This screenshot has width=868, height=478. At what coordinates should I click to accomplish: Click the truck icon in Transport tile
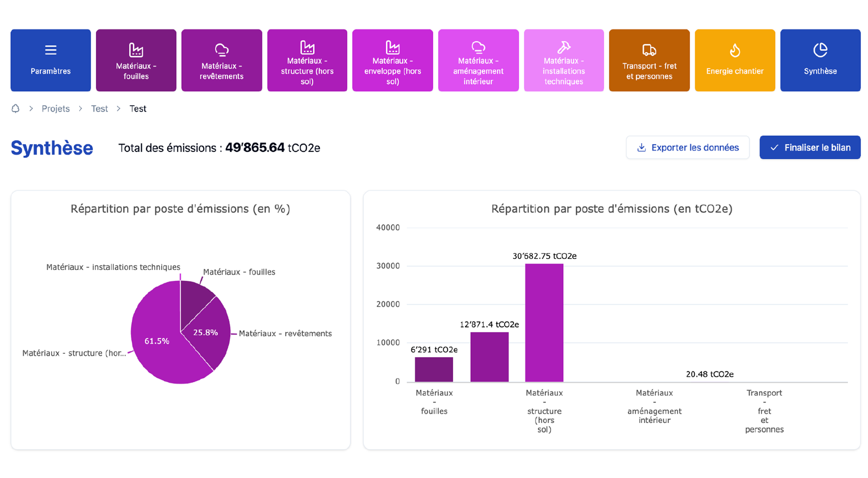649,50
